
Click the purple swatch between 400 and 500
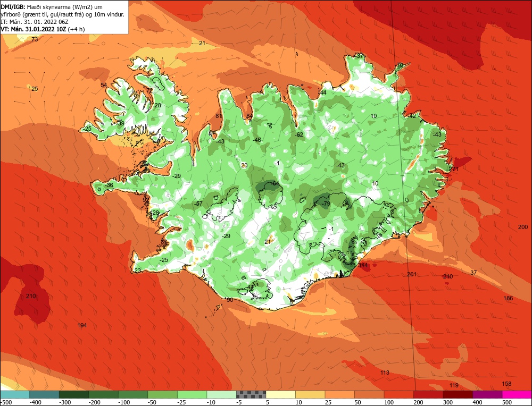(487, 394)
